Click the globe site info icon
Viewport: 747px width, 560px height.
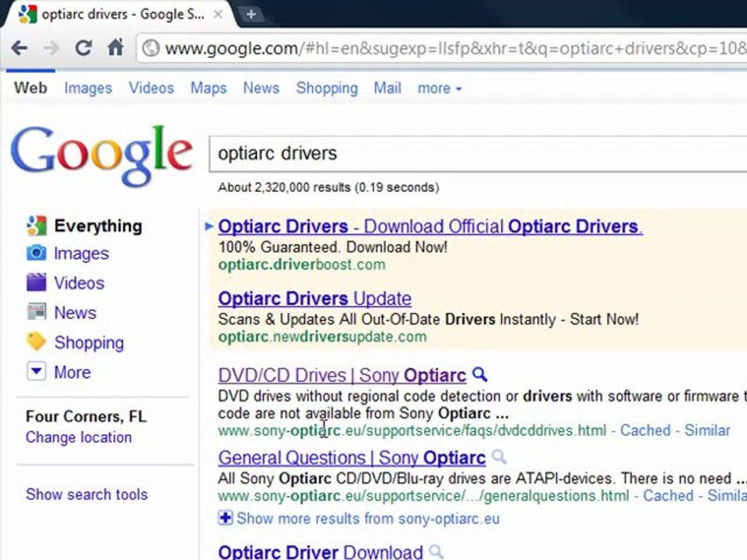[151, 48]
